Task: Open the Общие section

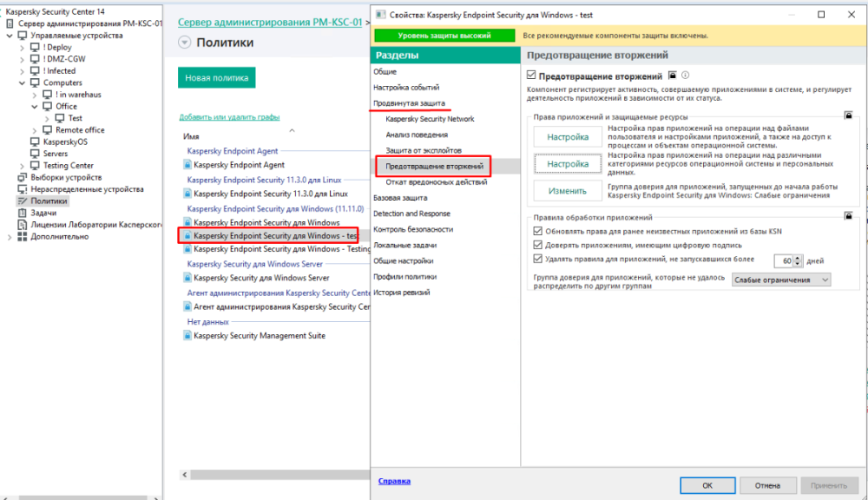Action: point(385,71)
